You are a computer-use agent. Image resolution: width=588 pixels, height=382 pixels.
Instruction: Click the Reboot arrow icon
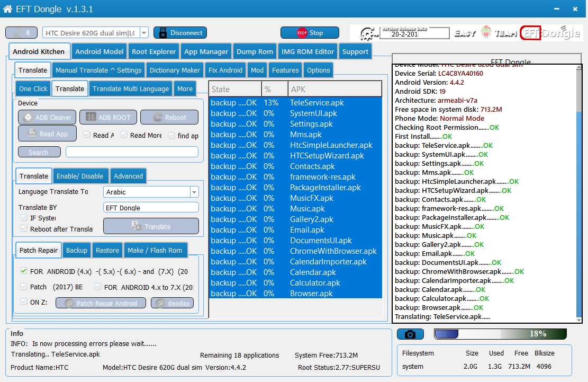pyautogui.click(x=158, y=118)
